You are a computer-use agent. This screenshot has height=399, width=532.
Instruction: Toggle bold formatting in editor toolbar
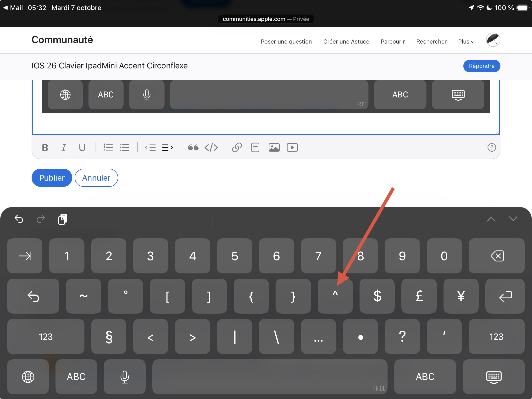pyautogui.click(x=45, y=147)
